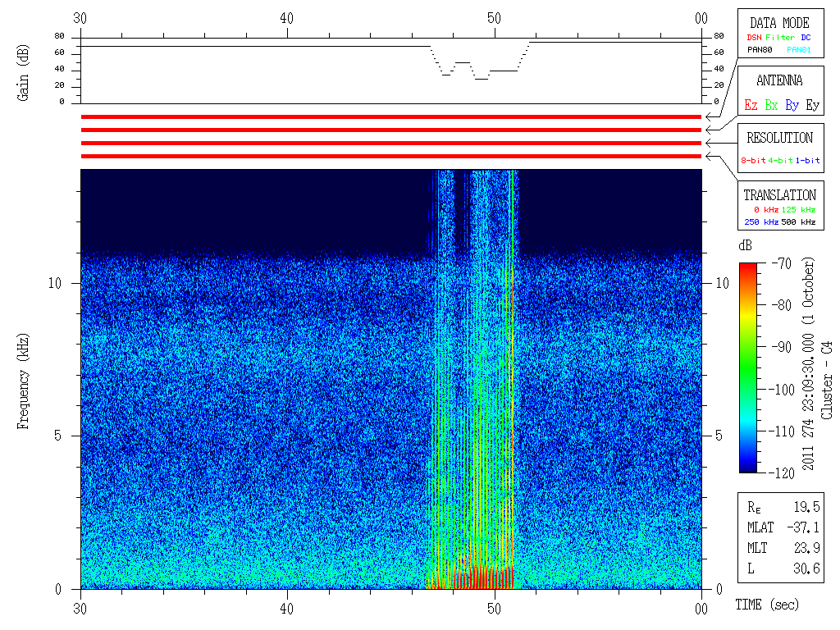Click the top red data mode bar
Viewport: 840px width, 630px height.
pyautogui.click(x=391, y=116)
